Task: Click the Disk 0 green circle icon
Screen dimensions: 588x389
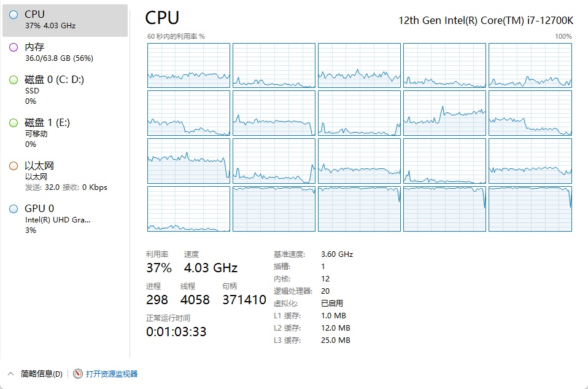Action: point(14,79)
